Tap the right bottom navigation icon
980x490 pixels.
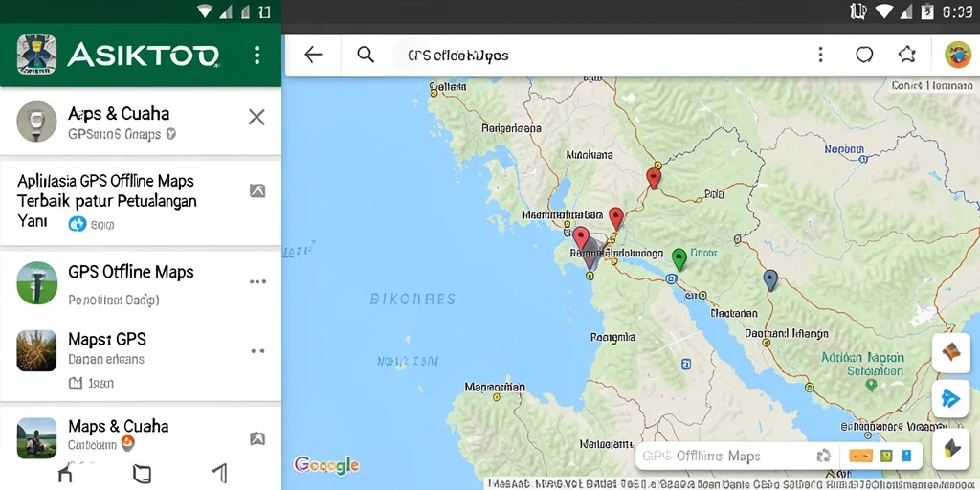tap(219, 474)
